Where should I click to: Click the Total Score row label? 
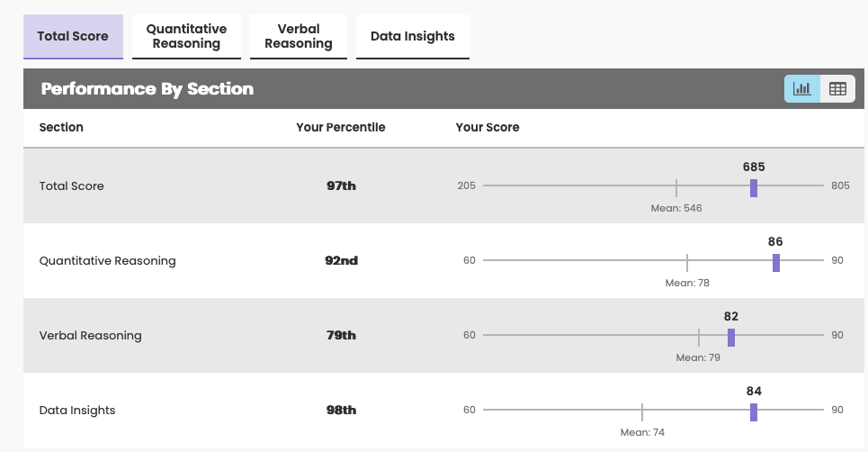click(72, 186)
